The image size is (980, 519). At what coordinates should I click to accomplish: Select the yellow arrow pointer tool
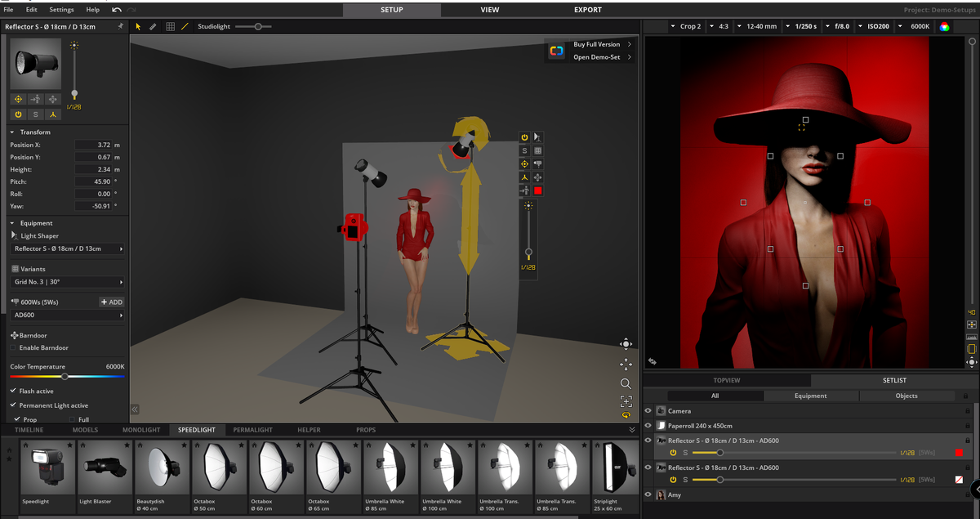pos(138,26)
